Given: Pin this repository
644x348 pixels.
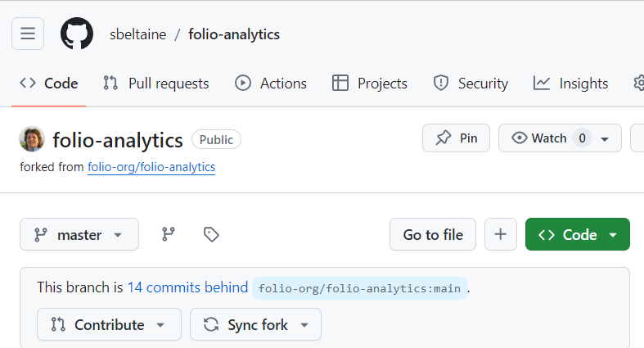Looking at the screenshot, I should click(456, 138).
